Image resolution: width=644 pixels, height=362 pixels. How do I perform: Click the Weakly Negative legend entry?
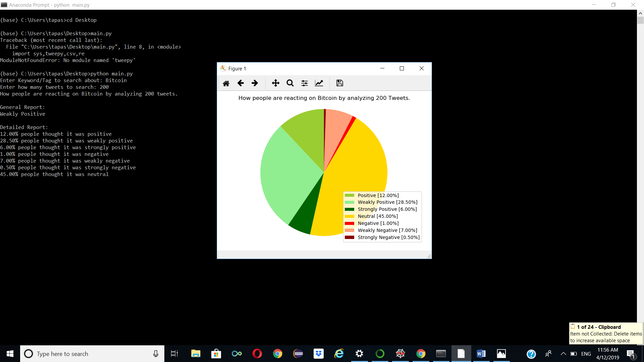point(387,230)
